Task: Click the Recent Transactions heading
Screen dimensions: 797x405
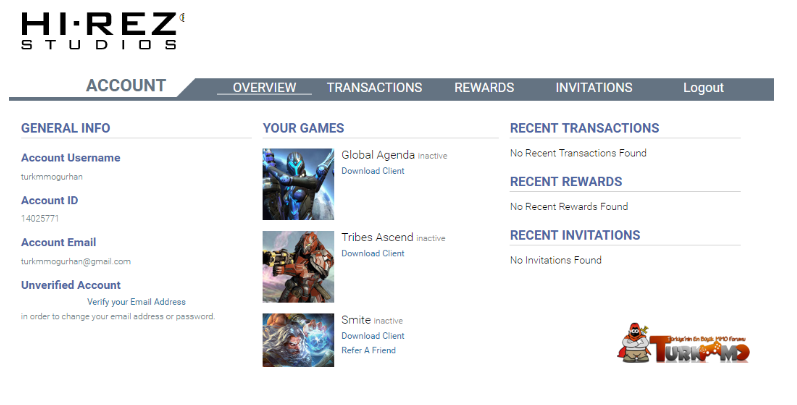Action: 585,128
